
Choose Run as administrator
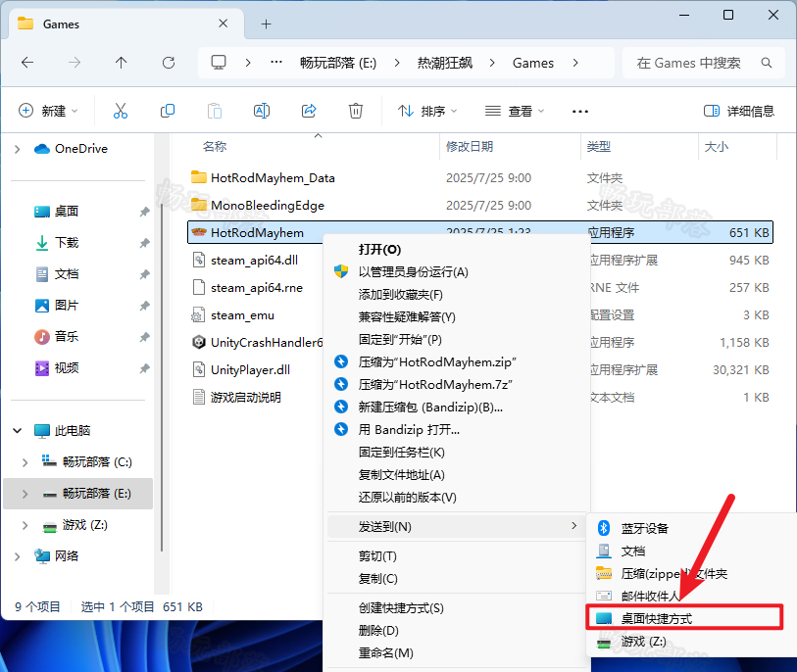click(413, 272)
